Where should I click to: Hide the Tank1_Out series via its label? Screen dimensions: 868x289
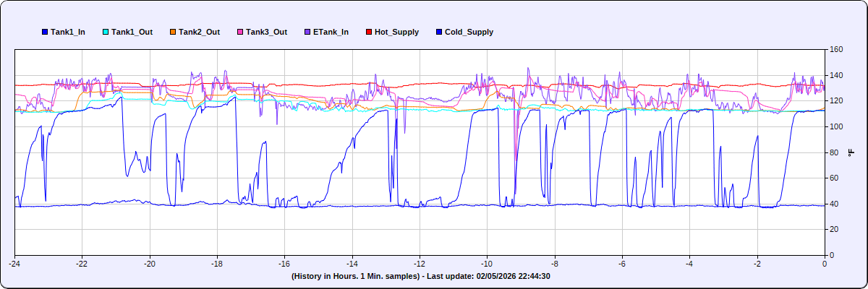[x=132, y=33]
